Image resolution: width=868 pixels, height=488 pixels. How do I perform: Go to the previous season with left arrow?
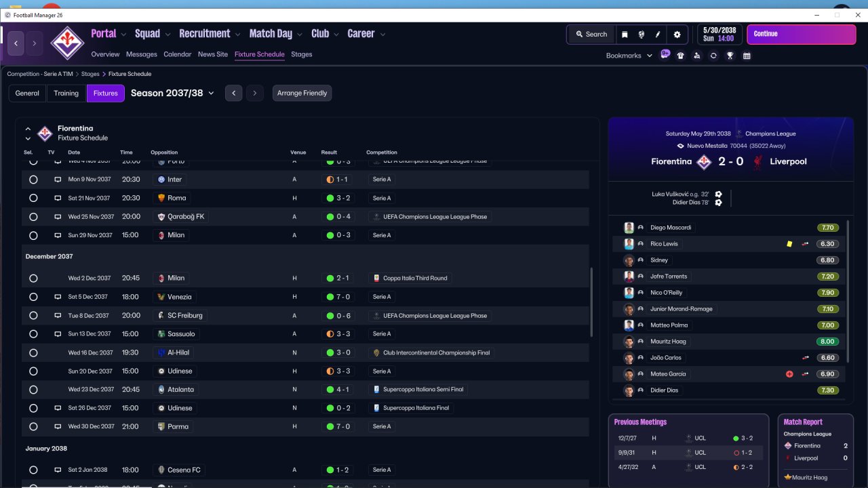(233, 94)
